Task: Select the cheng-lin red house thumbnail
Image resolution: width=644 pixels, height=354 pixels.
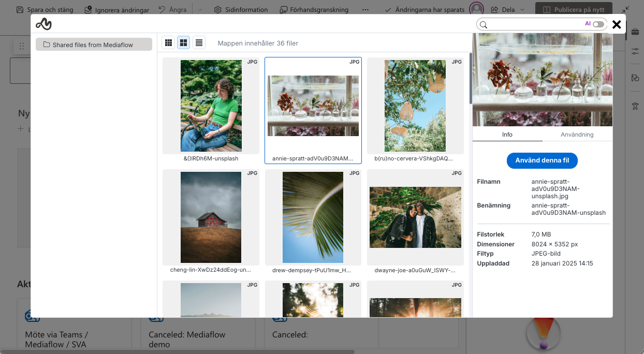Action: [x=211, y=217]
